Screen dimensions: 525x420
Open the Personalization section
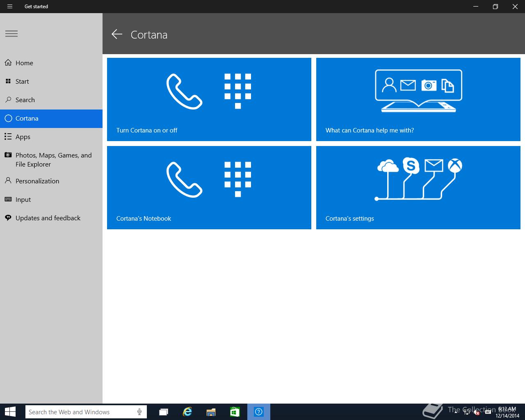coord(51,181)
